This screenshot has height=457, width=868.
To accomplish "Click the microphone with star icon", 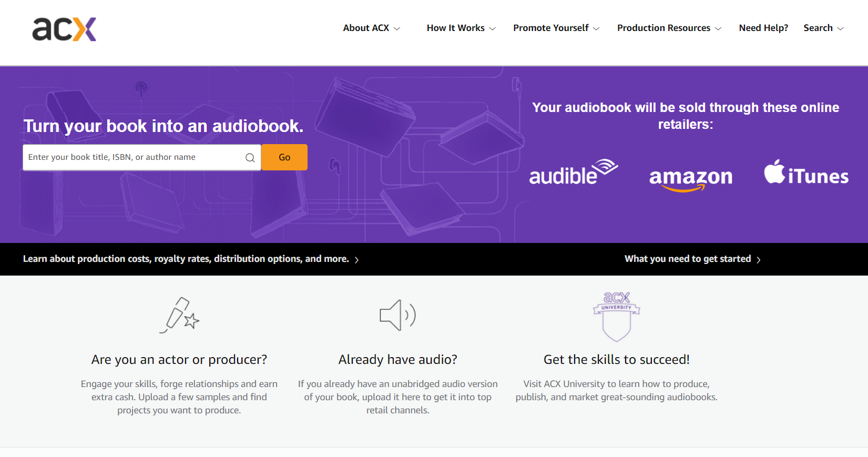I will [179, 316].
